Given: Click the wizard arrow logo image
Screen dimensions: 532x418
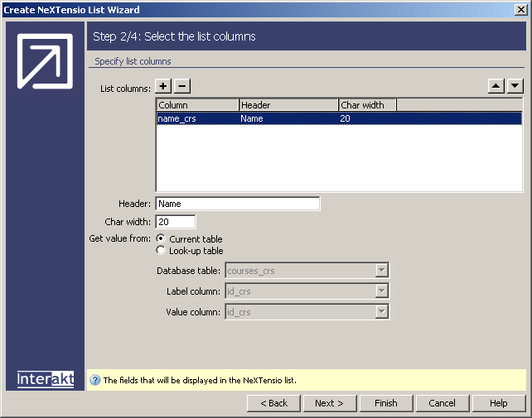Looking at the screenshot, I should coord(46,60).
